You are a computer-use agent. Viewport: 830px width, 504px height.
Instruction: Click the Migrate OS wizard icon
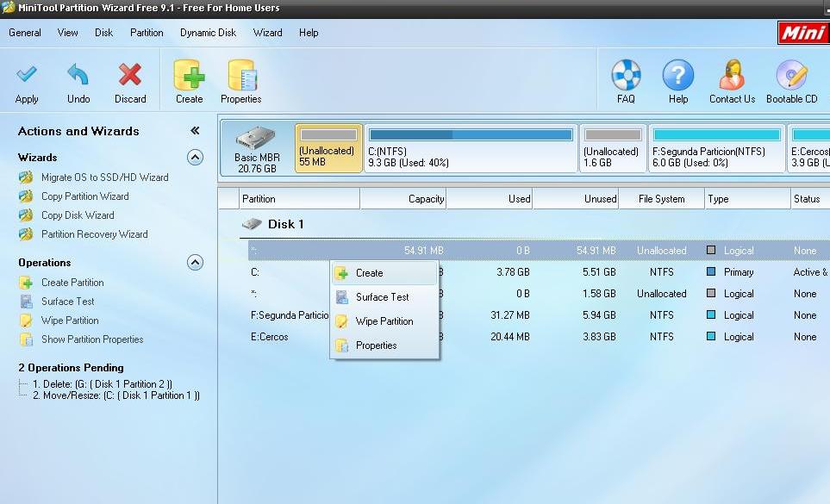point(26,177)
